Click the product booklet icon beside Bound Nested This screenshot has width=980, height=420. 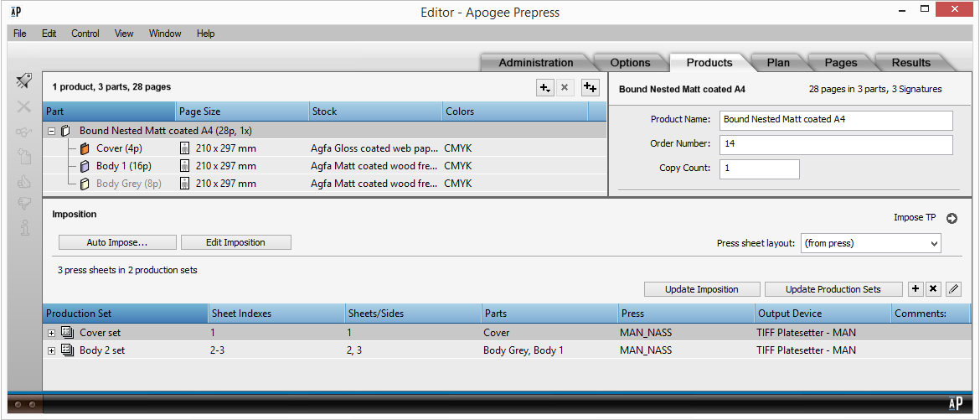66,132
